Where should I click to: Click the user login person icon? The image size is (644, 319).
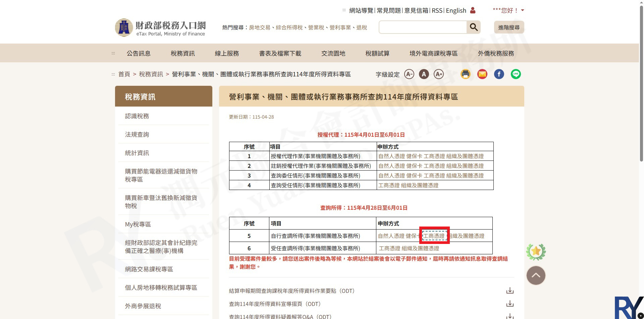coord(473,10)
